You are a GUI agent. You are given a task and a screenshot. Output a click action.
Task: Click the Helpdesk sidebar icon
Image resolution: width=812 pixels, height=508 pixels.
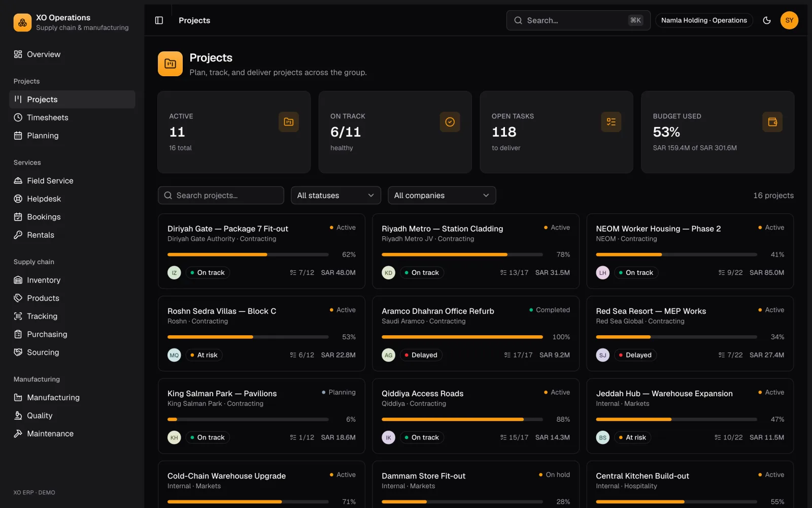tap(18, 199)
